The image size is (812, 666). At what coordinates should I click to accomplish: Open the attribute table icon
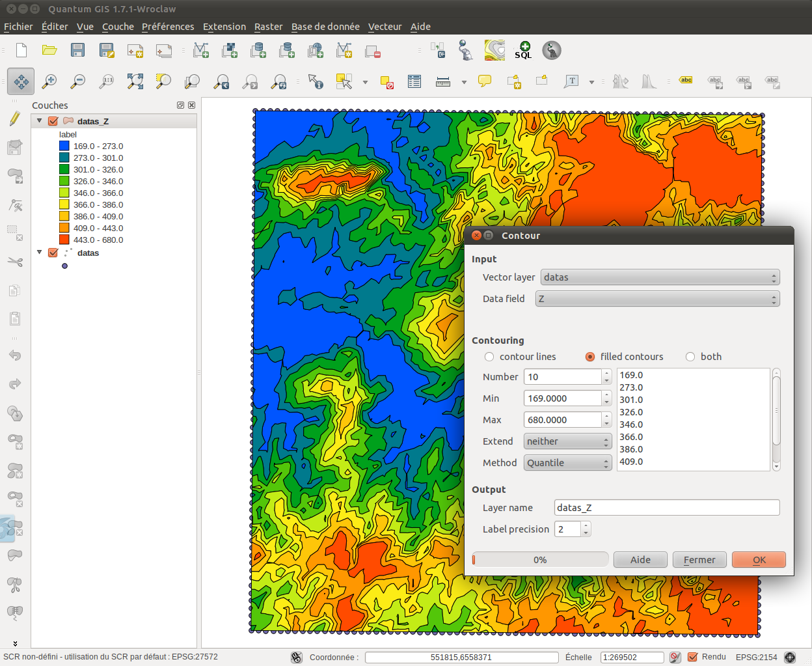(414, 81)
